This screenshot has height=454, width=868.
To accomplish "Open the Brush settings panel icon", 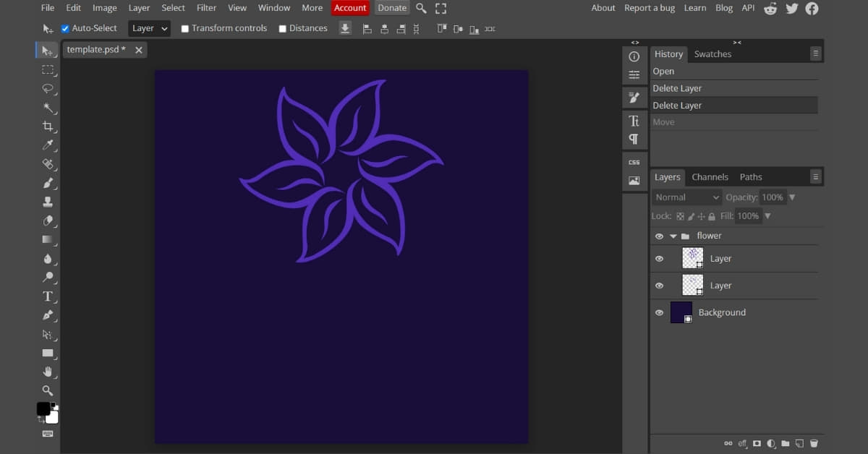I will coord(634,98).
